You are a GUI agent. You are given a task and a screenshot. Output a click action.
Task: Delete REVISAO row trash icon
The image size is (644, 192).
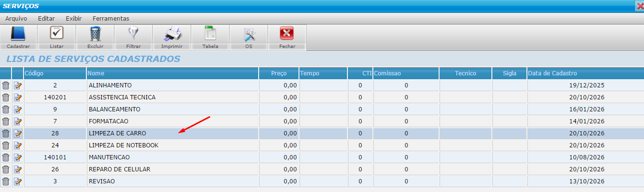click(x=6, y=181)
